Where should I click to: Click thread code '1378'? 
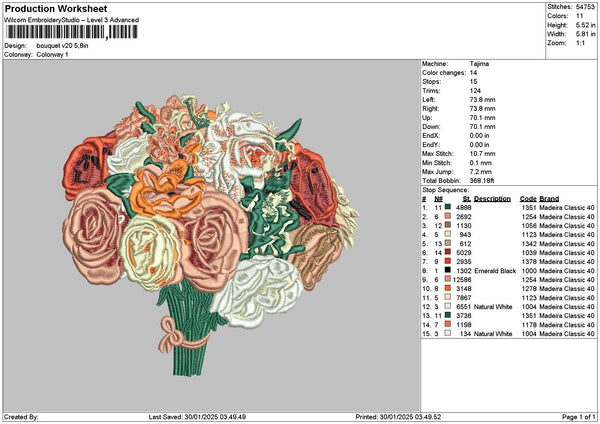coord(529,261)
